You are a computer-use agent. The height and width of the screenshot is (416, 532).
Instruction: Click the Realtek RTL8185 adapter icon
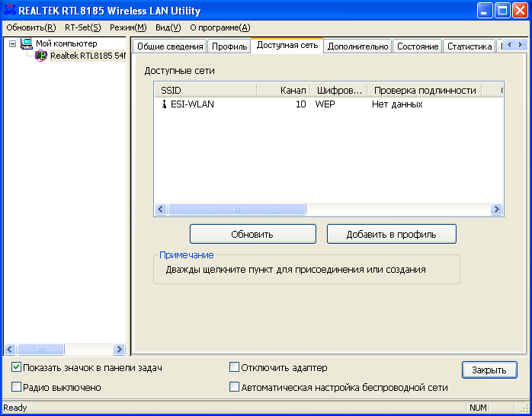(40, 56)
